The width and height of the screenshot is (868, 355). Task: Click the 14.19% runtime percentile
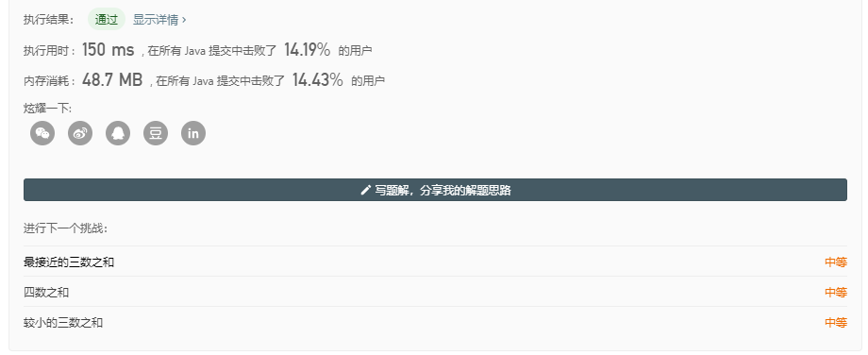pyautogui.click(x=308, y=50)
